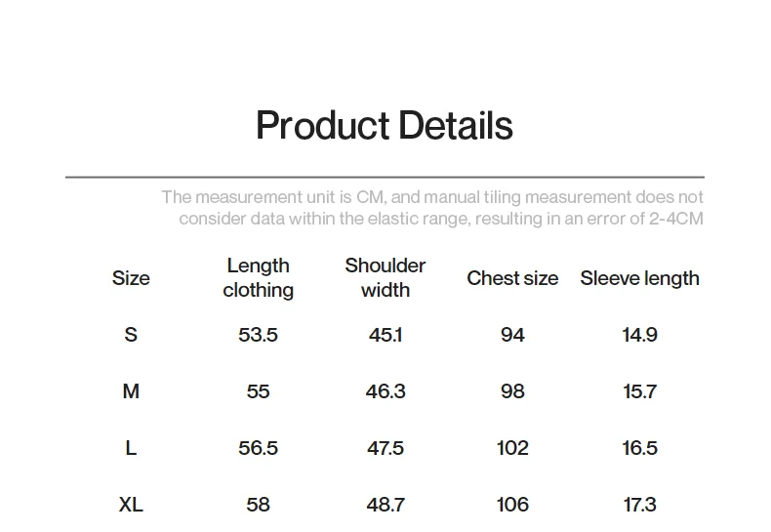
Task: Select the M size row label
Action: coord(131,391)
